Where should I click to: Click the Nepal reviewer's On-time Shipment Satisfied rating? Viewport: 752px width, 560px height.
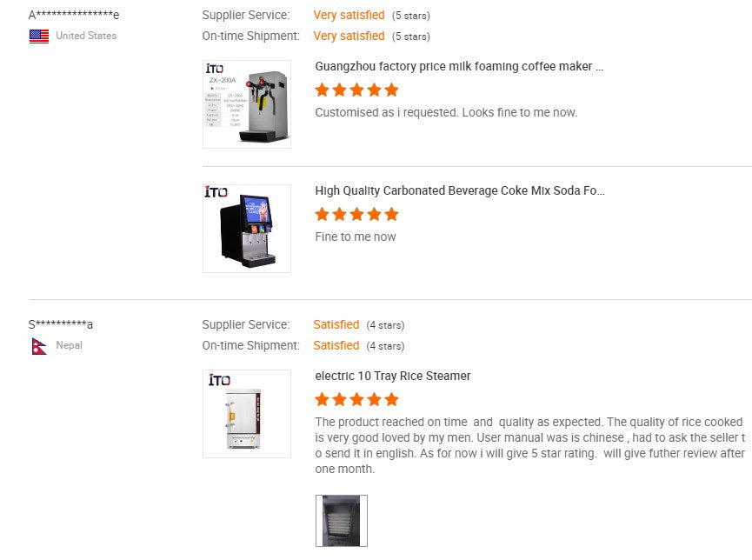tap(336, 346)
